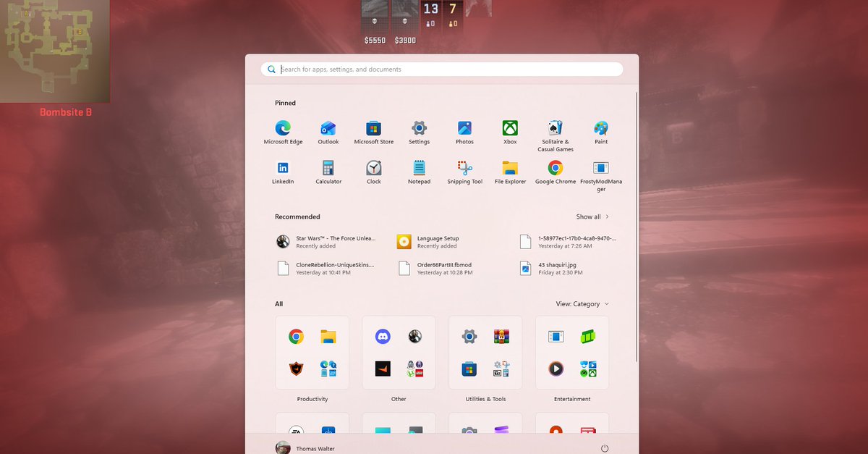Image resolution: width=868 pixels, height=454 pixels.
Task: Open the View: Category dropdown
Action: 582,304
